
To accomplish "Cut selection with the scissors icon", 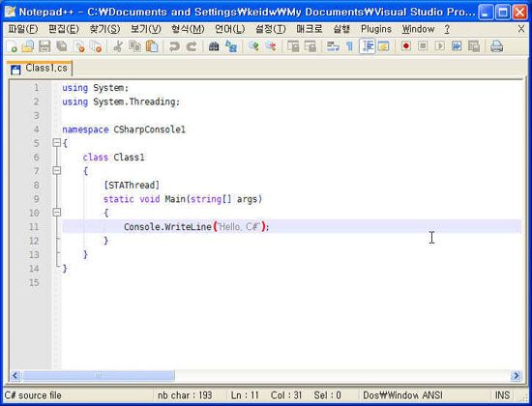I will pos(118,46).
